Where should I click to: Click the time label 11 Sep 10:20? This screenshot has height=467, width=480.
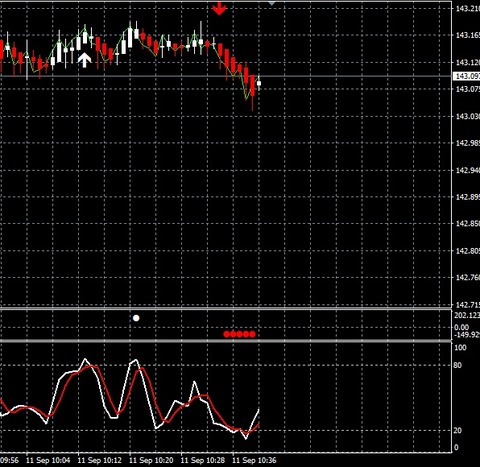pyautogui.click(x=151, y=460)
